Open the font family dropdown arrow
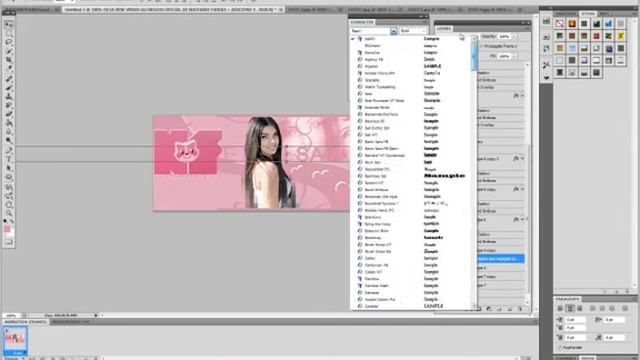The image size is (640, 360). [x=393, y=31]
